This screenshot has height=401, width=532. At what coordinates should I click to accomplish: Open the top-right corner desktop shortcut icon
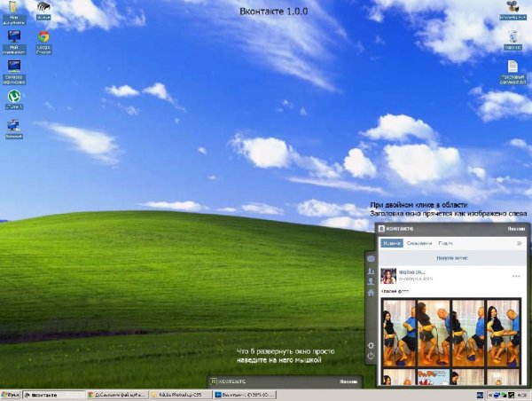(512, 10)
